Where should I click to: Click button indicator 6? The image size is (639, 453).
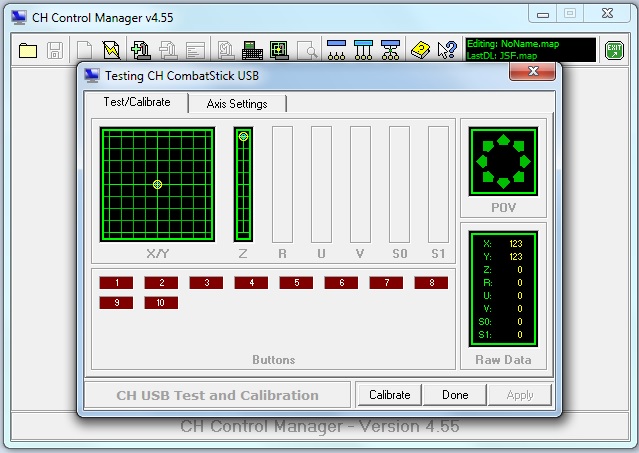click(341, 283)
